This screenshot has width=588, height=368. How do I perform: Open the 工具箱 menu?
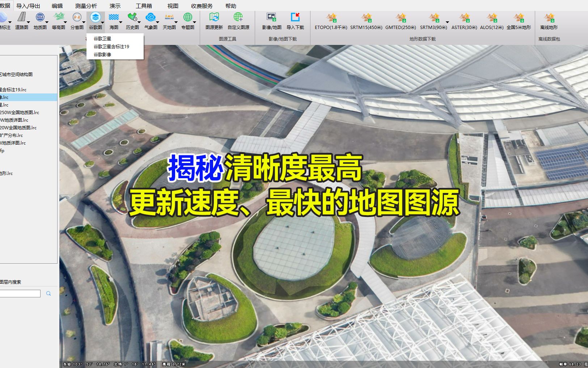tap(144, 6)
